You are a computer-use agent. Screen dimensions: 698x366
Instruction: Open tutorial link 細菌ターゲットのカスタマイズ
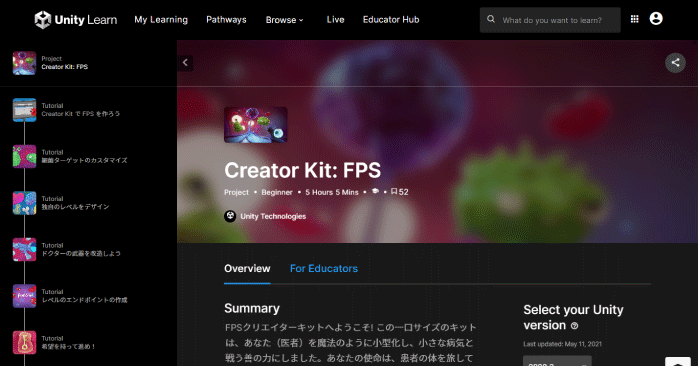click(x=84, y=160)
